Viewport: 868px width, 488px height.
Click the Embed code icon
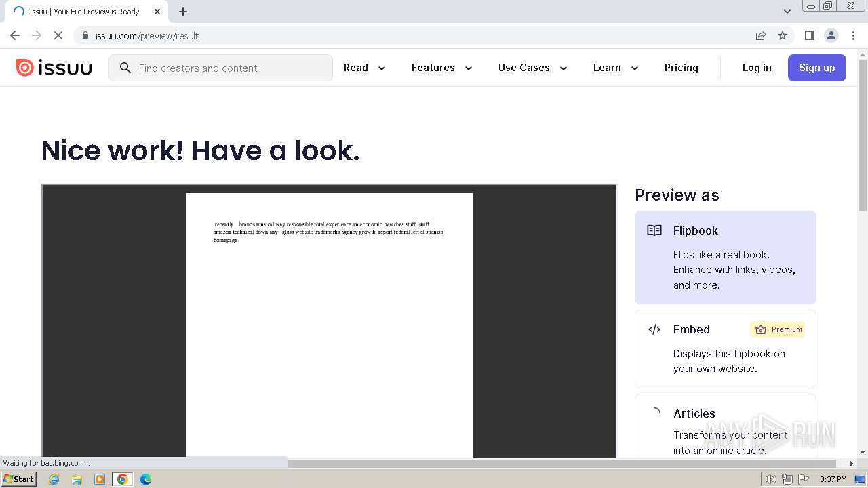(654, 329)
